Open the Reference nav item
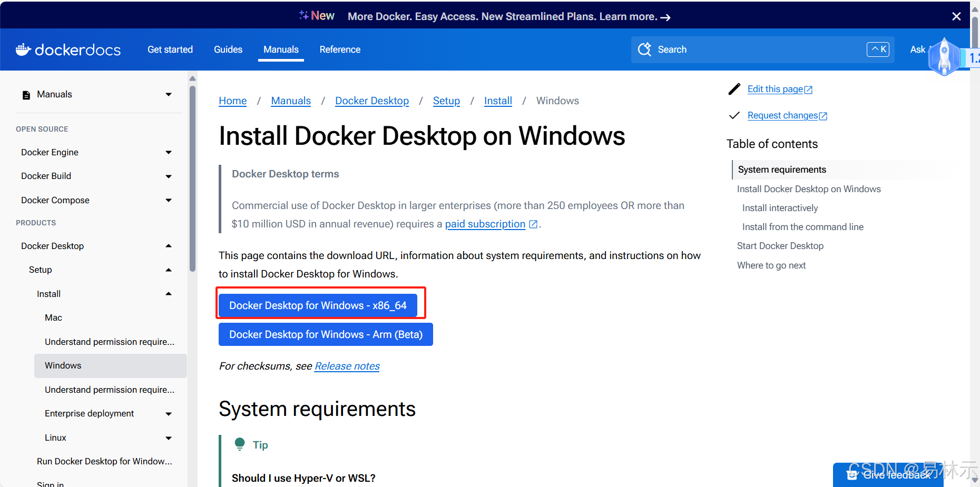This screenshot has height=487, width=980. pos(340,49)
